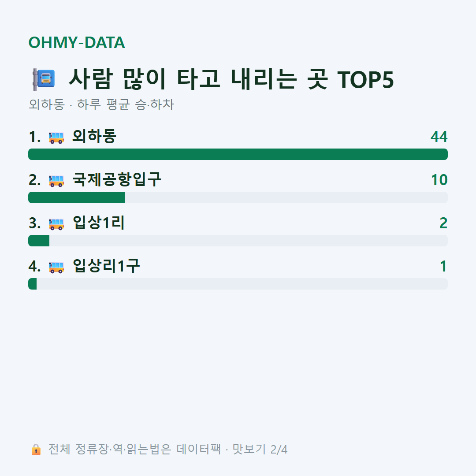Click the smallest green bar for 입상리1구
Image resolution: width=476 pixels, height=476 pixels.
[33, 284]
